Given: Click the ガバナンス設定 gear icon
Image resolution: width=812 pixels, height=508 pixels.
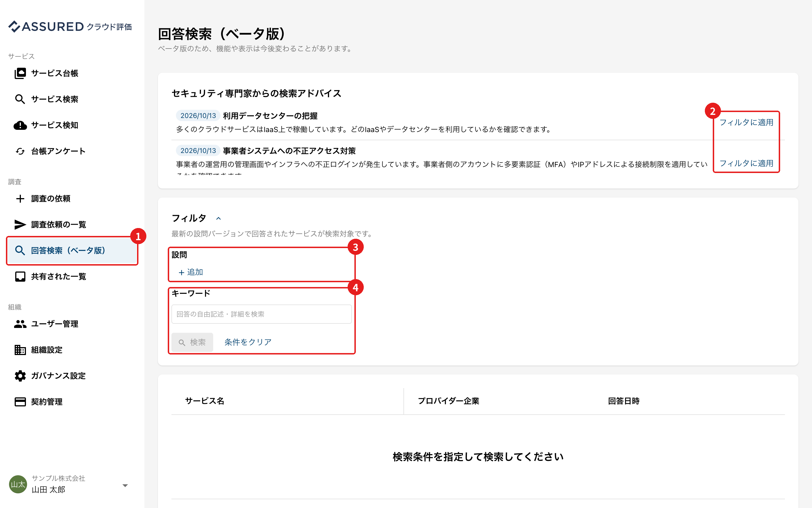Looking at the screenshot, I should click(x=20, y=376).
